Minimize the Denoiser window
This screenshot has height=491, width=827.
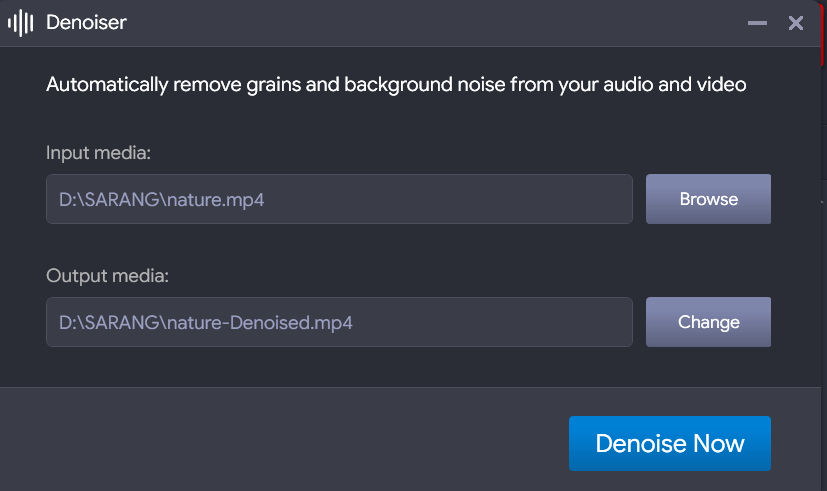pos(757,23)
